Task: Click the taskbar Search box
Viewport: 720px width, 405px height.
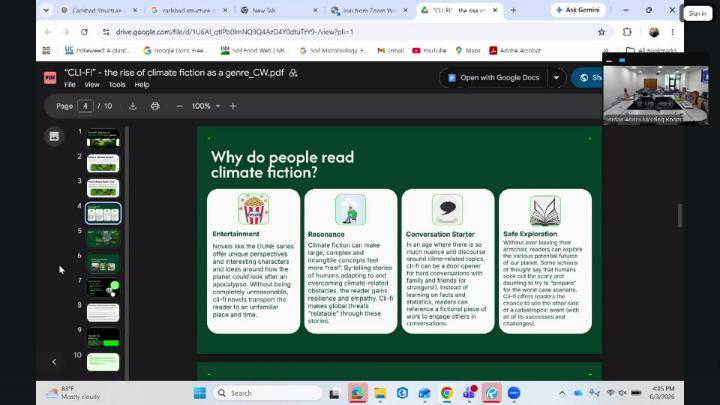Action: tap(268, 393)
